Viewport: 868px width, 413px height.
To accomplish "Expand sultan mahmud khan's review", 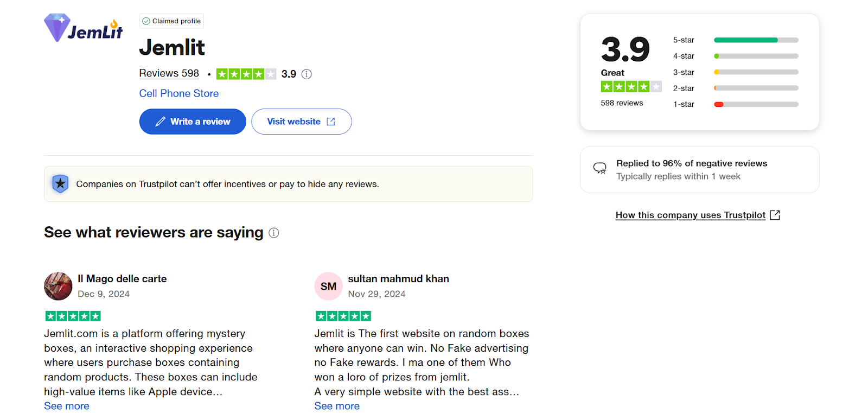I will pos(337,406).
